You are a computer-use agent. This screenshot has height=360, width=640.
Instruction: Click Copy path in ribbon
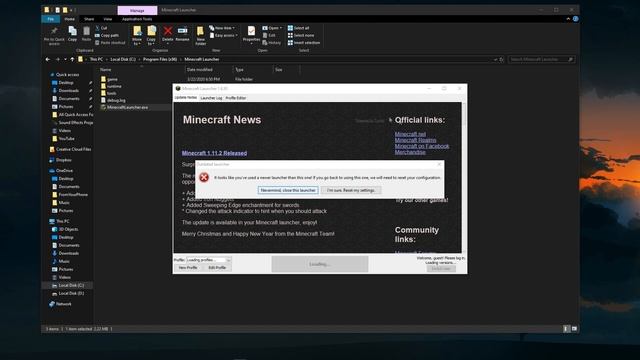click(107, 36)
